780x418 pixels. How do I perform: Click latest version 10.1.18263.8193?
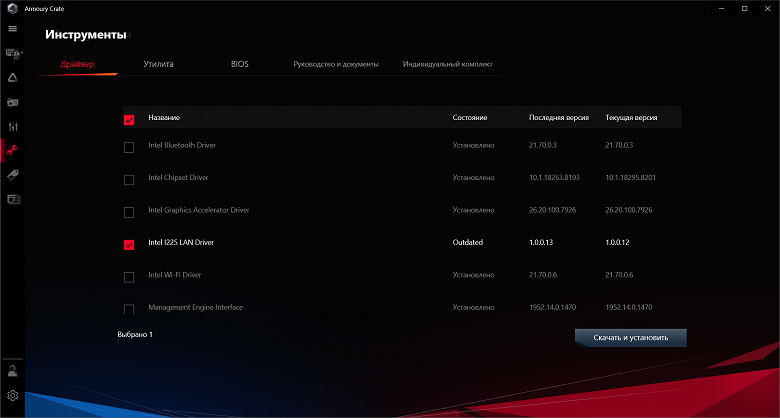[x=554, y=178]
